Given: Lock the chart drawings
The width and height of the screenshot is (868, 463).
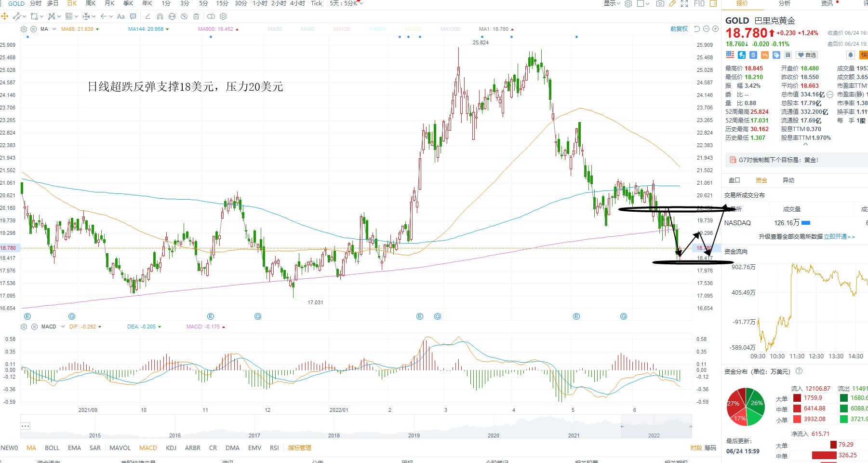Looking at the screenshot, I should [x=172, y=16].
